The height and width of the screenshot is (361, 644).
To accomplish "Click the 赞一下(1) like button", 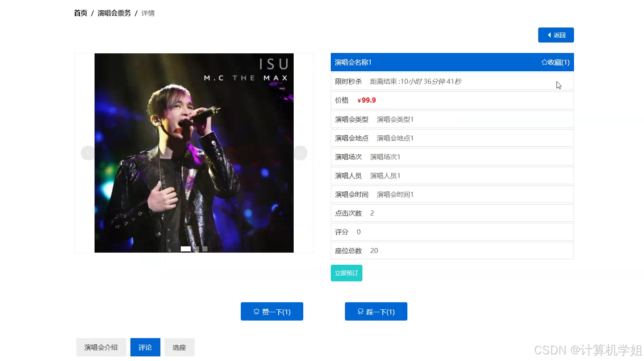I will coord(272,311).
